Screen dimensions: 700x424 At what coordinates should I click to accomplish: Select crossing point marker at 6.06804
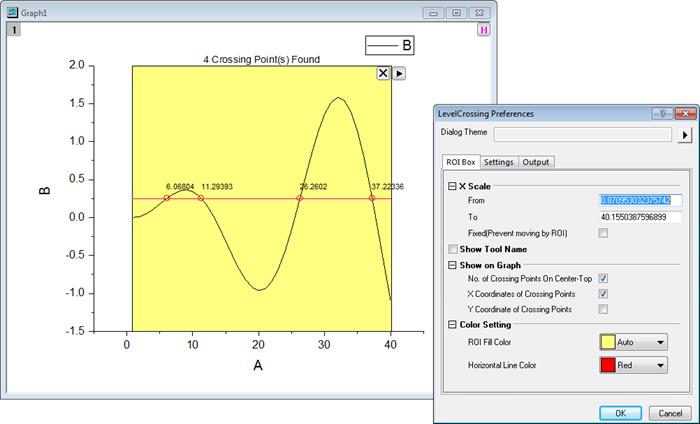click(x=167, y=198)
